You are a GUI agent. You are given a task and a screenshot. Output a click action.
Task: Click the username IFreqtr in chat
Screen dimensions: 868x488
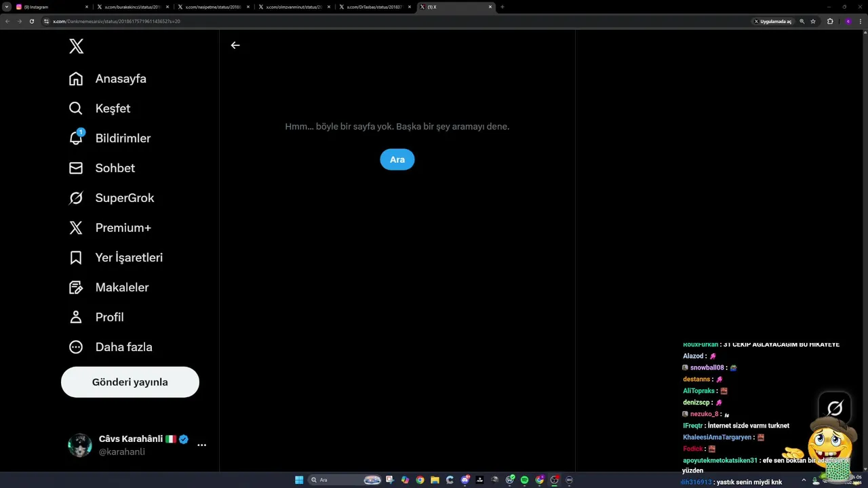pyautogui.click(x=693, y=426)
